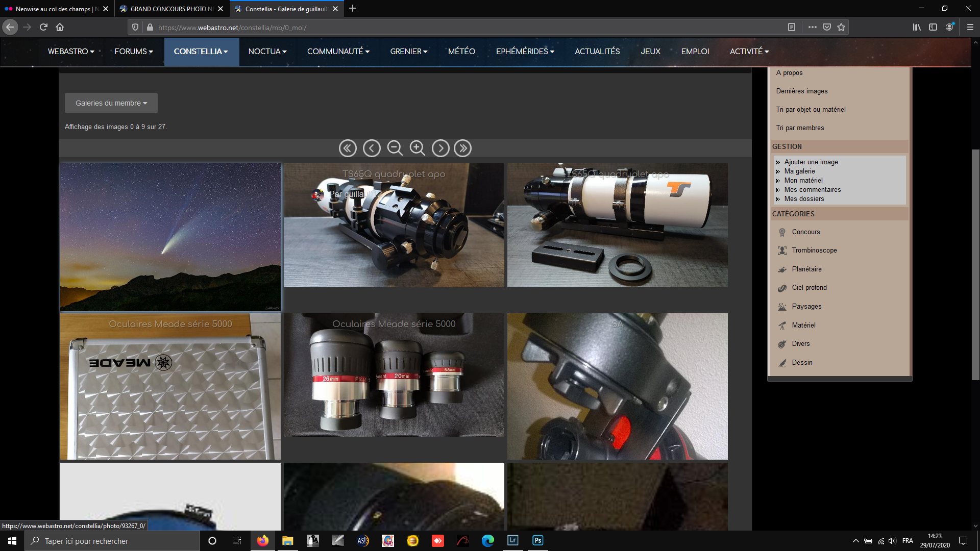The width and height of the screenshot is (980, 551).
Task: Switch to GRAND CONCOURS PHOTO tab
Action: tap(168, 9)
